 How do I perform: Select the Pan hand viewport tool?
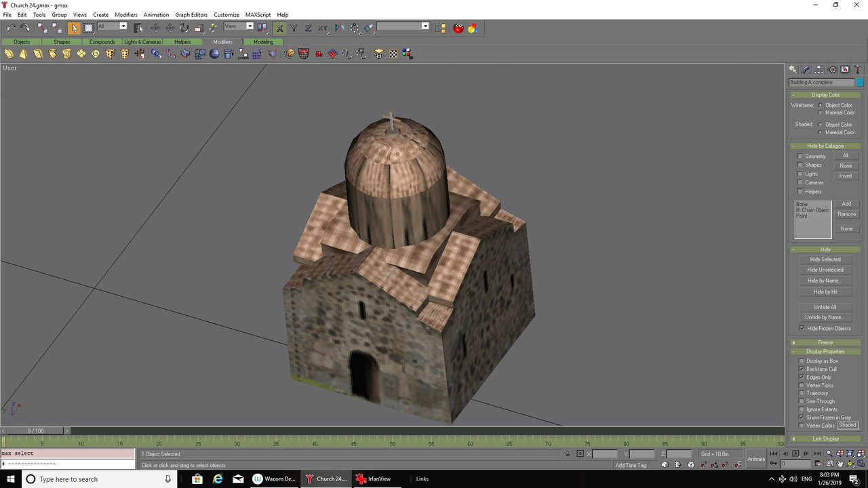840,464
